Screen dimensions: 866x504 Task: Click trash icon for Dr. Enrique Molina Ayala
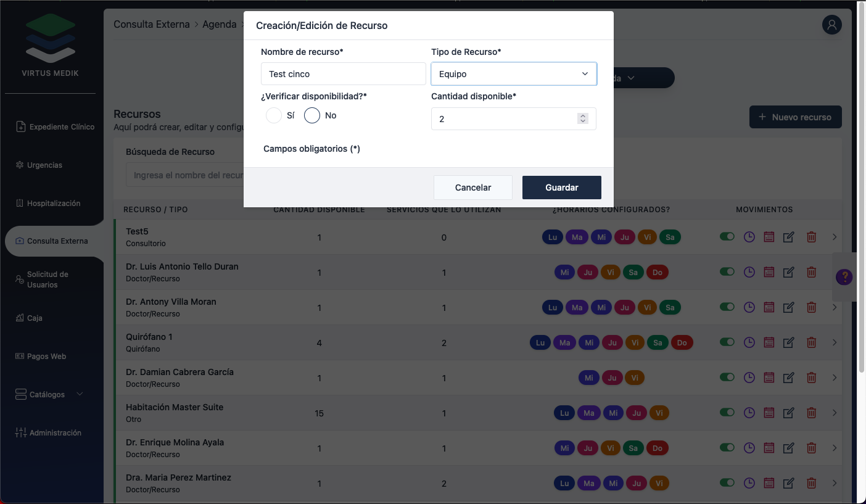point(812,448)
